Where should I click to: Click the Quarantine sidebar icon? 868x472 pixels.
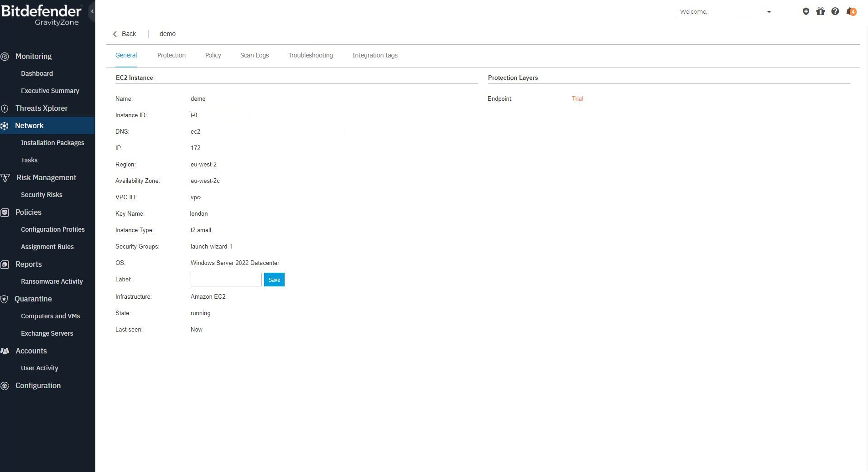[5, 299]
